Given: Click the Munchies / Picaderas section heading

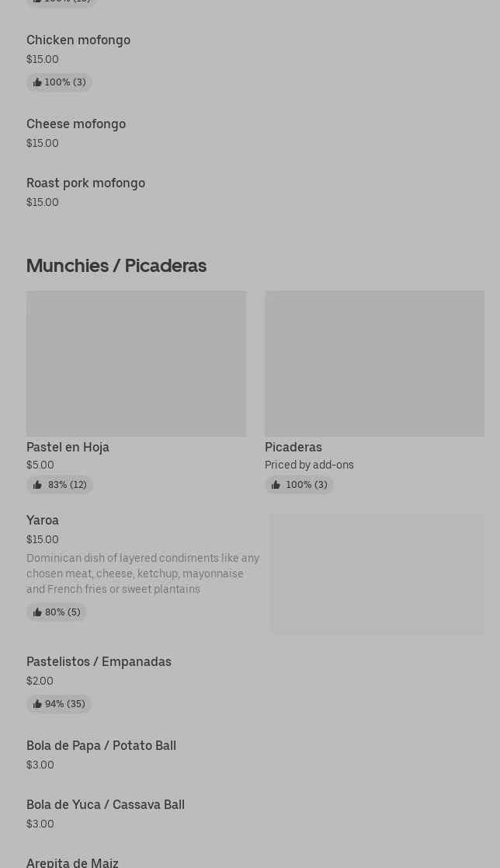Looking at the screenshot, I should coord(116,266).
